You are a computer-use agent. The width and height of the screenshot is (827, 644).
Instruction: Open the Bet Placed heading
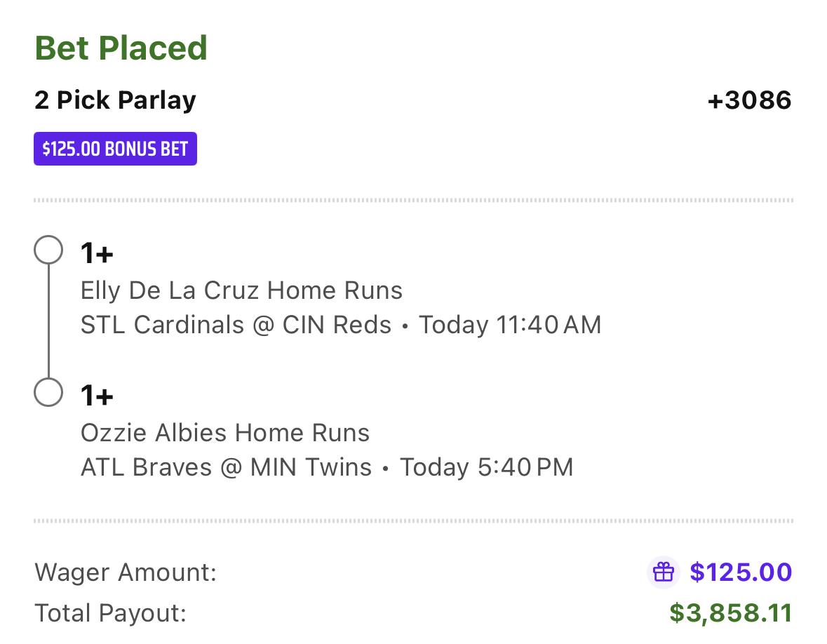coord(121,48)
